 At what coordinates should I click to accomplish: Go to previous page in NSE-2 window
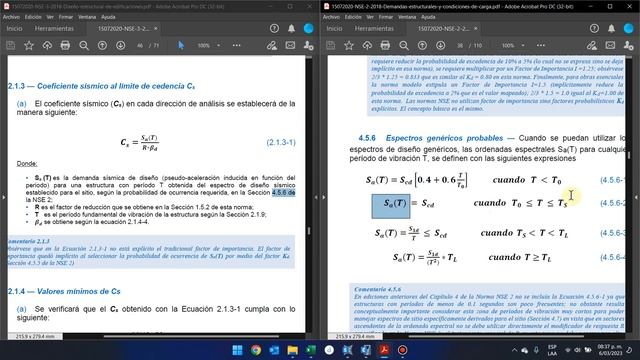click(422, 45)
